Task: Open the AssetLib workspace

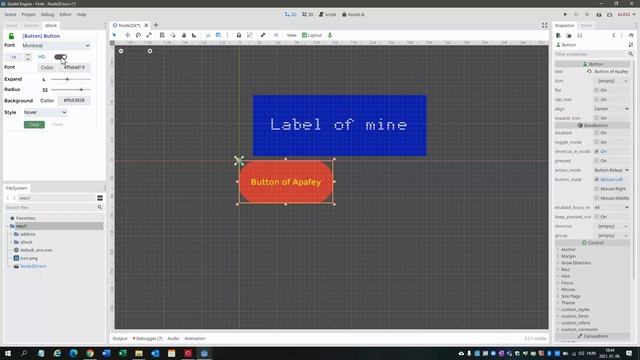Action: (x=353, y=14)
